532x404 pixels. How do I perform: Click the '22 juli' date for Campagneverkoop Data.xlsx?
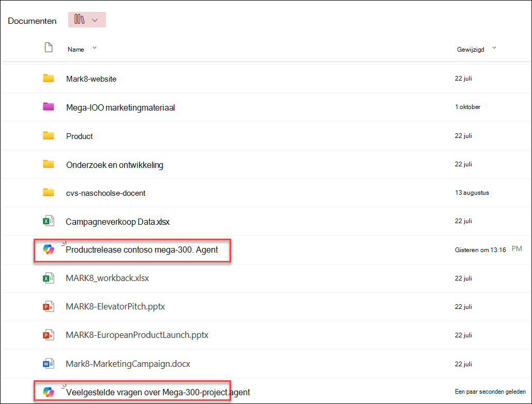click(x=463, y=221)
